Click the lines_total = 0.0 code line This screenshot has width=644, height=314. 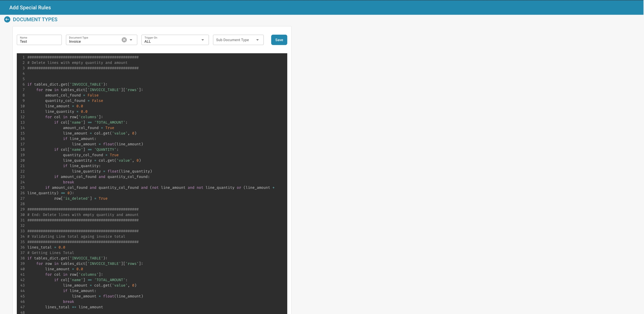click(x=46, y=247)
